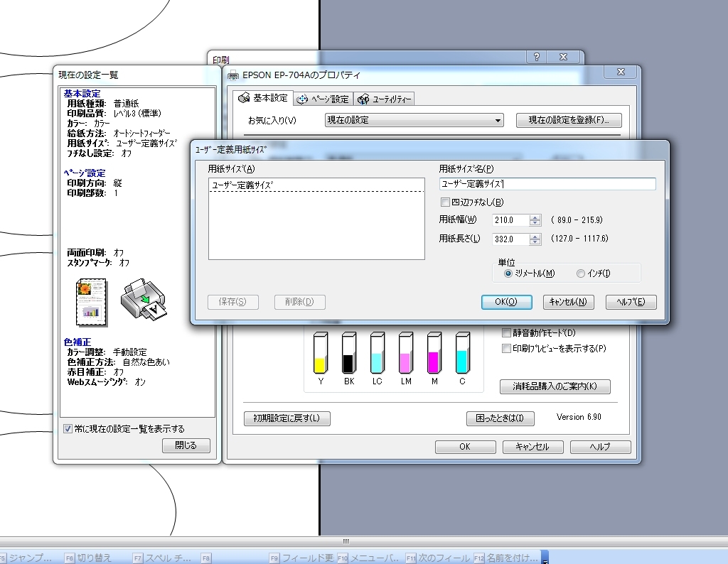Viewport: 728px width, 564px height.
Task: Click 消耗品購入のご案内(K) button
Action: pos(555,386)
